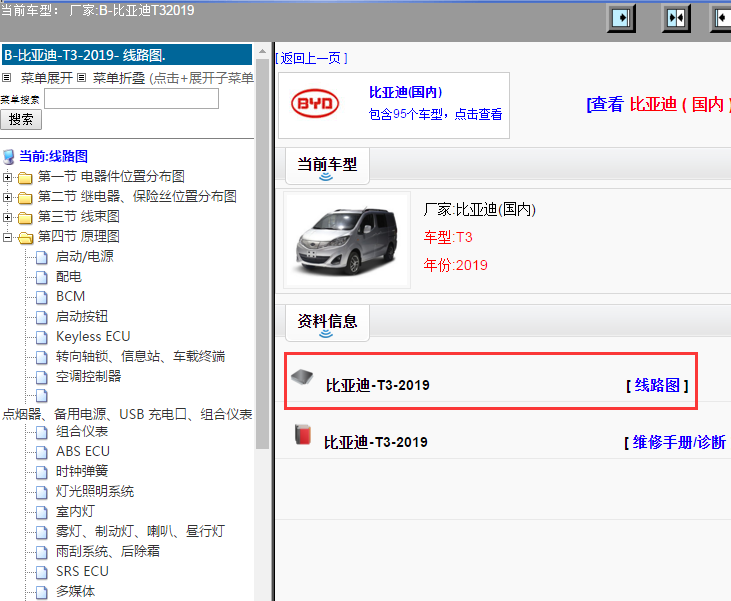731x601 pixels.
Task: Click the document icon next to 配电
Action: 42,277
